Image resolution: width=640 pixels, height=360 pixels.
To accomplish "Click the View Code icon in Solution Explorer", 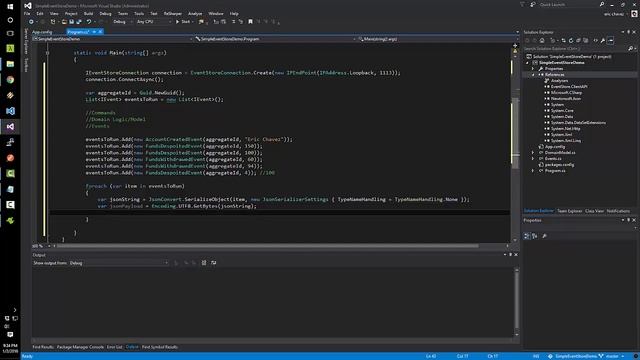I will 596,40.
